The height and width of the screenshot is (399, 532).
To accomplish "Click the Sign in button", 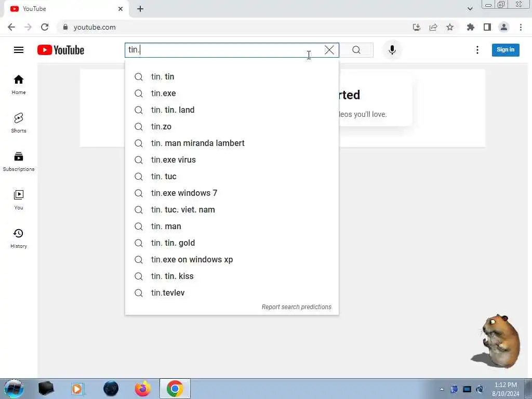I will coord(506,49).
